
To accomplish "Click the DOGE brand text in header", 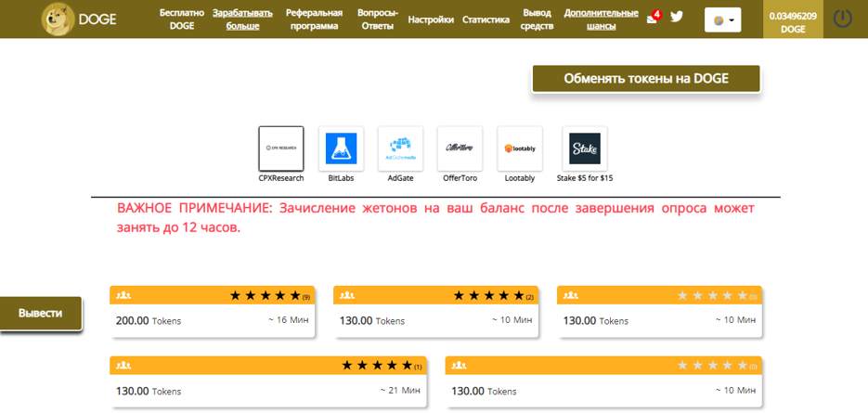I will click(x=97, y=19).
